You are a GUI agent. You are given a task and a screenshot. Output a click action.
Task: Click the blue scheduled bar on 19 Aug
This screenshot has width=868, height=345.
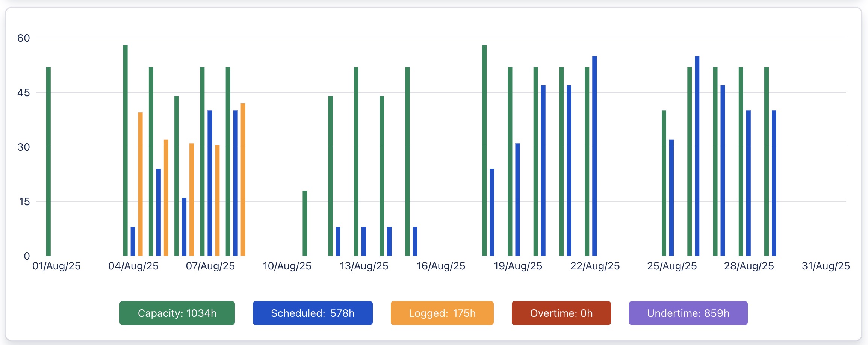tap(518, 200)
